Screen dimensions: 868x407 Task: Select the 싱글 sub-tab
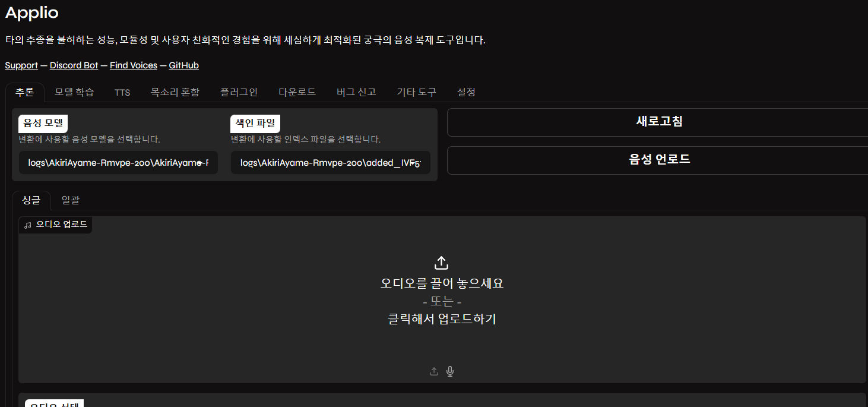point(31,200)
